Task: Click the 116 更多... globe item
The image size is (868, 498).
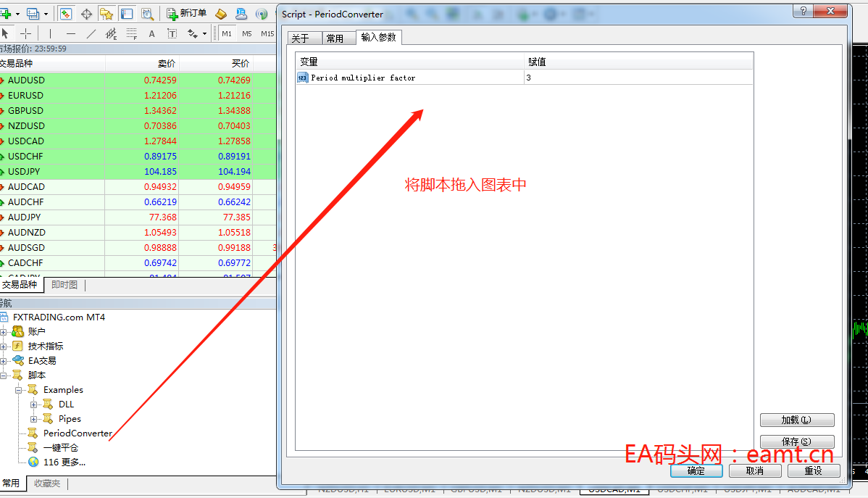Action: tap(57, 462)
